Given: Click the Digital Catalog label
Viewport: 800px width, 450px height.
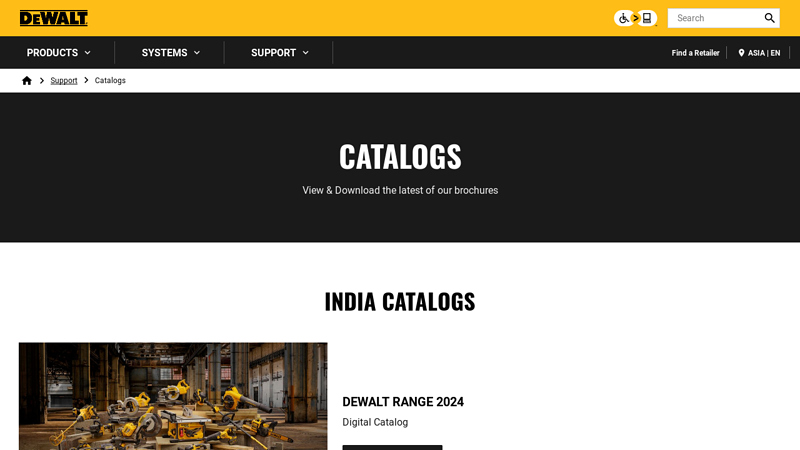Looking at the screenshot, I should [375, 422].
